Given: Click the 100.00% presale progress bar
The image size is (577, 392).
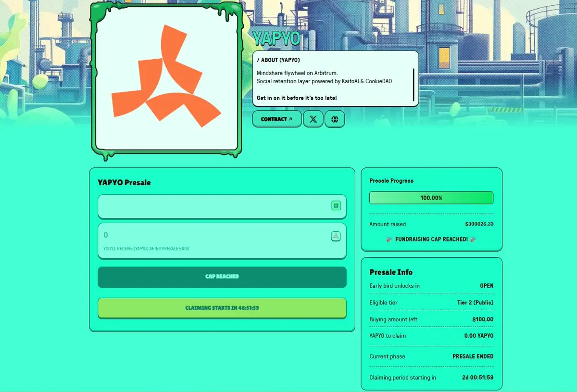Looking at the screenshot, I should (431, 198).
